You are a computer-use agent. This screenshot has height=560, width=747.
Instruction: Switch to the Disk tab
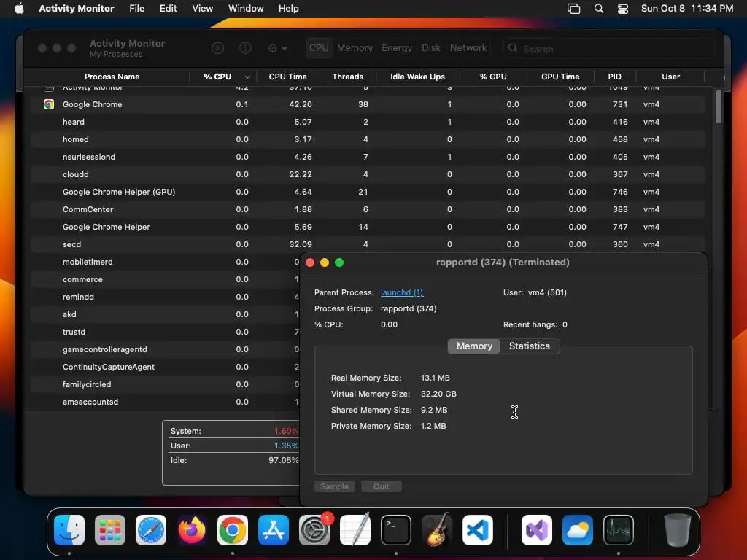(431, 48)
